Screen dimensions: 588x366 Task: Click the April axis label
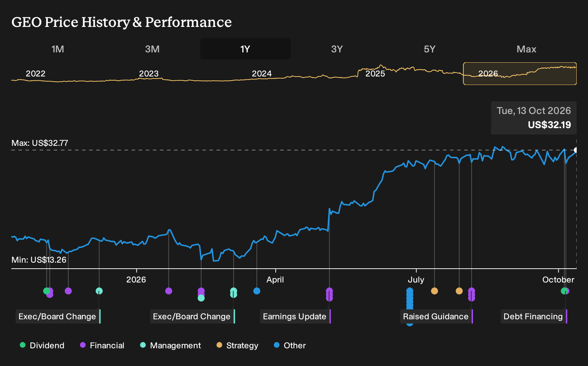coord(275,280)
